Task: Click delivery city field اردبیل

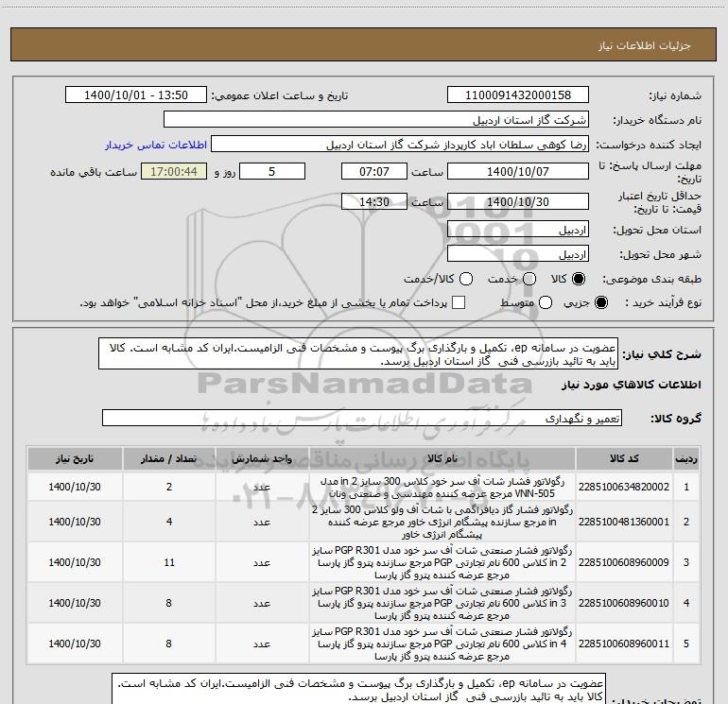Action: coord(518,254)
